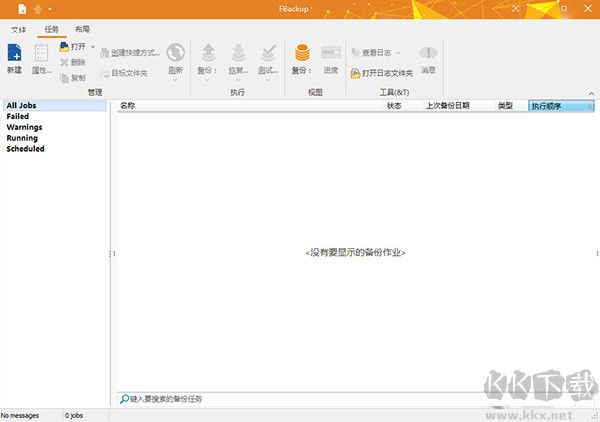Click the search magnifier icon

tap(124, 399)
